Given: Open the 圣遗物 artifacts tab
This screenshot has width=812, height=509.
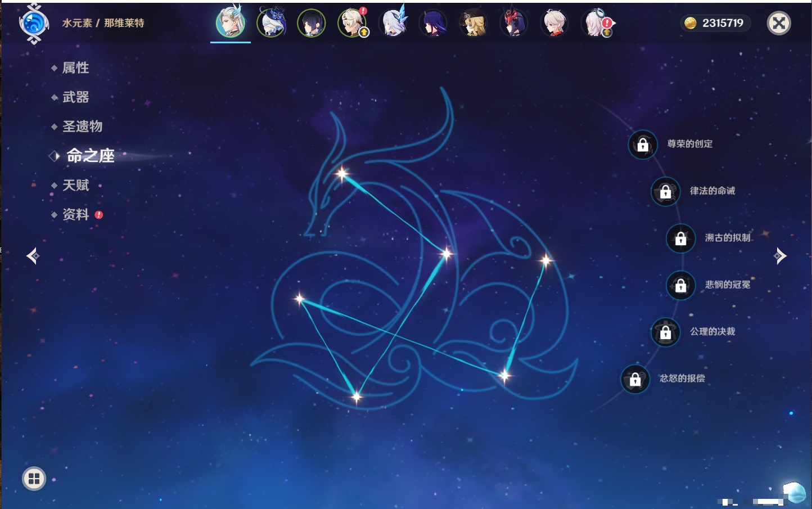Looking at the screenshot, I should point(82,127).
